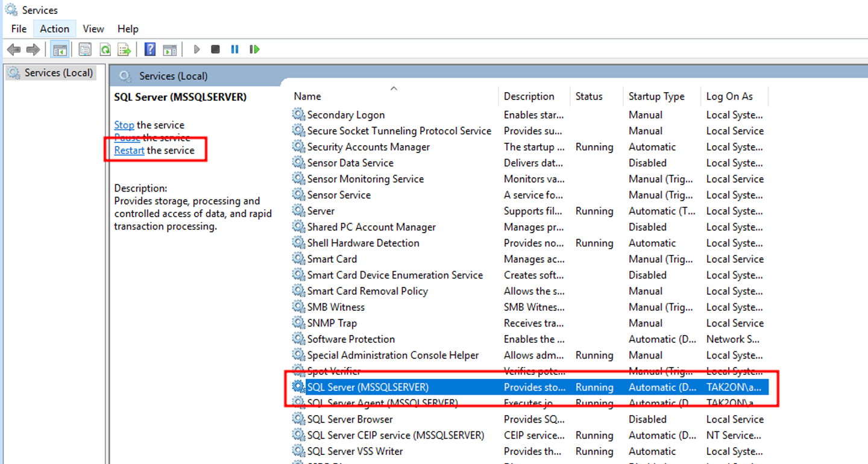Click Running status of Security Accounts Manager
This screenshot has height=464, width=868.
coord(594,146)
